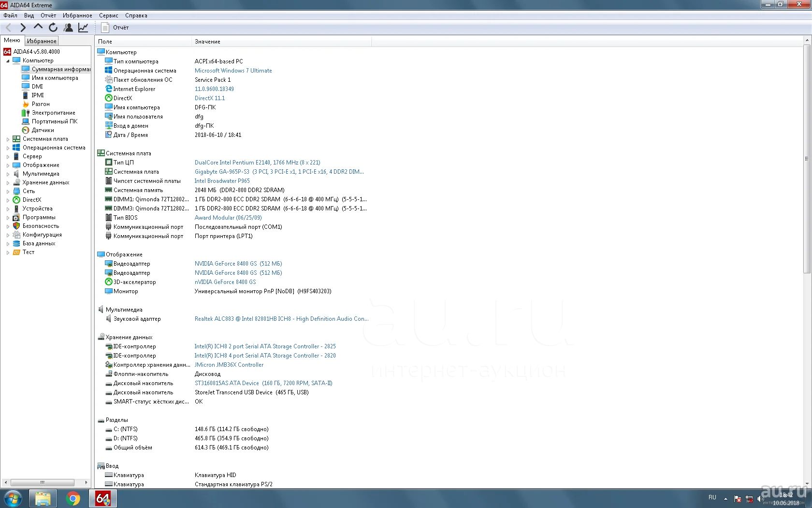Image resolution: width=812 pixels, height=508 pixels.
Task: Open the Избранное menu in menu bar
Action: (77, 15)
